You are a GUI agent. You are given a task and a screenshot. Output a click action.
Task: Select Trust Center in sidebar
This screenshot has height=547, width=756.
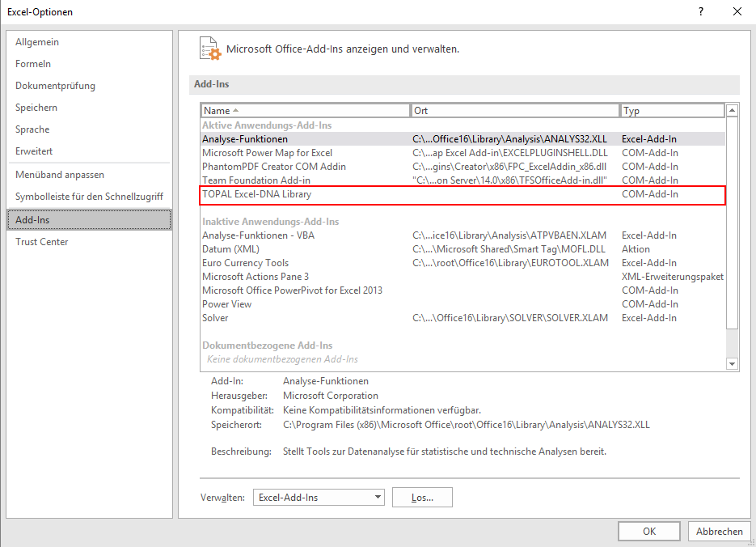tap(42, 242)
